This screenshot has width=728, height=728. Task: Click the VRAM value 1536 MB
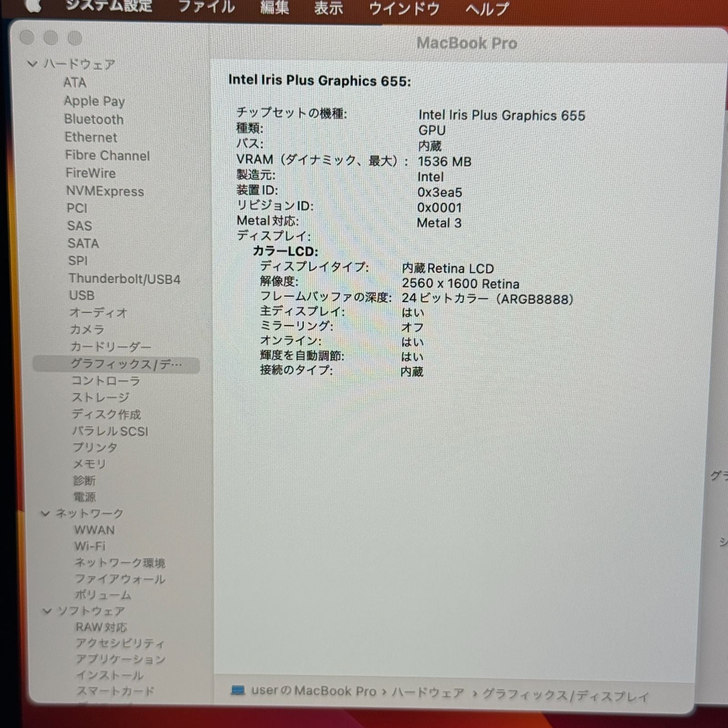(x=445, y=162)
